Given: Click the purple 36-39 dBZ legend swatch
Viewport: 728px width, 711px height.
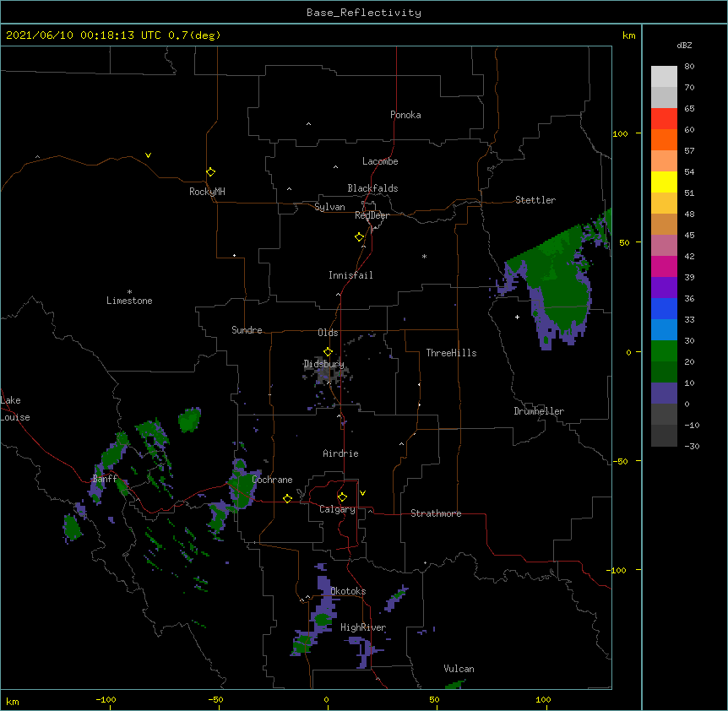Looking at the screenshot, I should tap(664, 288).
